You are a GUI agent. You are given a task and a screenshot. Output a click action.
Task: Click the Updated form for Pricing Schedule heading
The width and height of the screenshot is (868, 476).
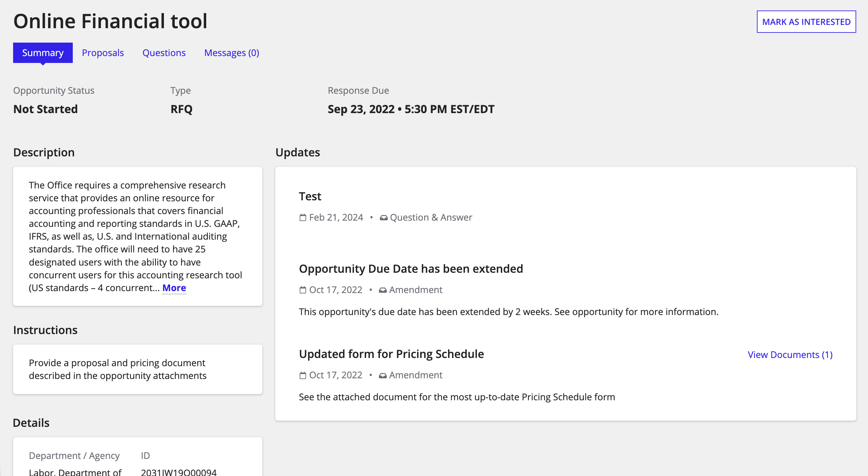tap(391, 354)
